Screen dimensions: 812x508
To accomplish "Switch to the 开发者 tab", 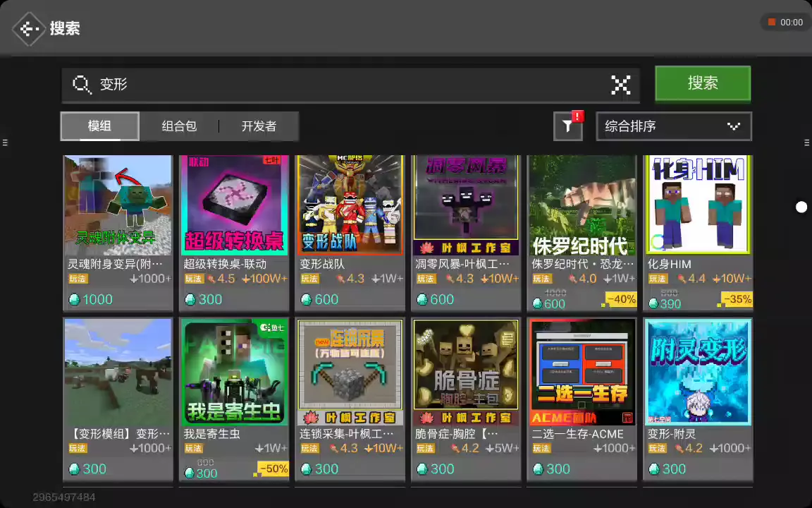I will click(x=259, y=126).
